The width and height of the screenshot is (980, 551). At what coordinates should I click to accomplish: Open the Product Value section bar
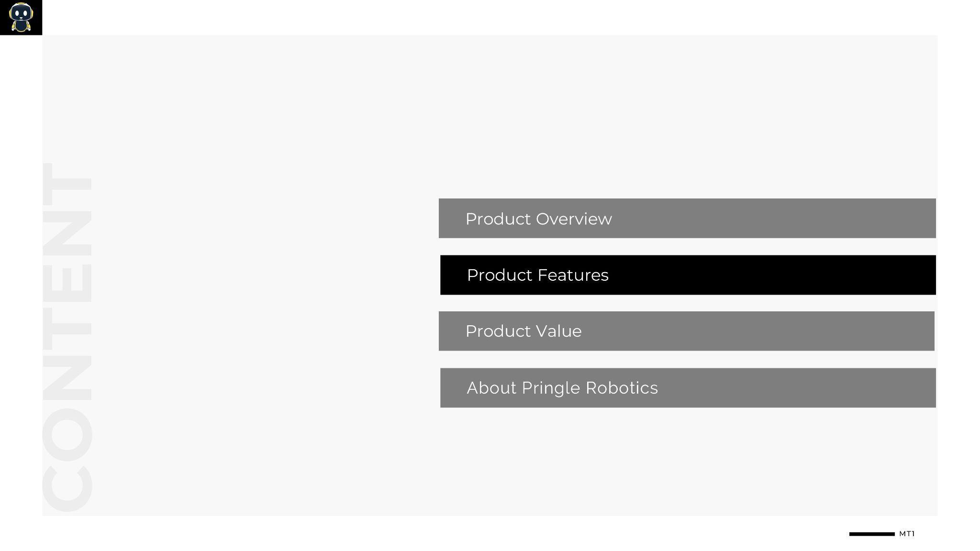(x=686, y=331)
